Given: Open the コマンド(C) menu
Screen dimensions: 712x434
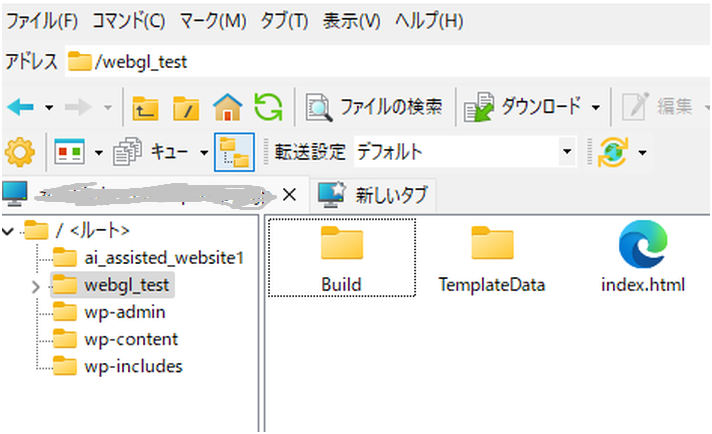Looking at the screenshot, I should click(129, 21).
